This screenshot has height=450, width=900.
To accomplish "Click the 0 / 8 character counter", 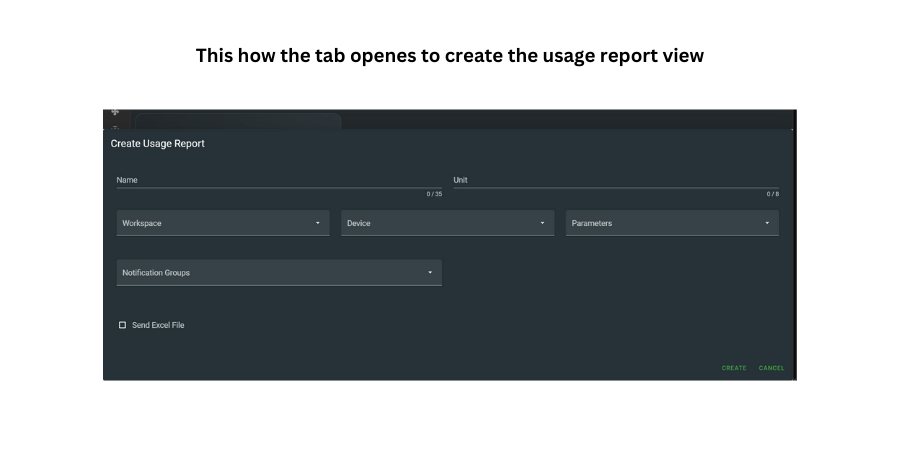I will coord(773,194).
